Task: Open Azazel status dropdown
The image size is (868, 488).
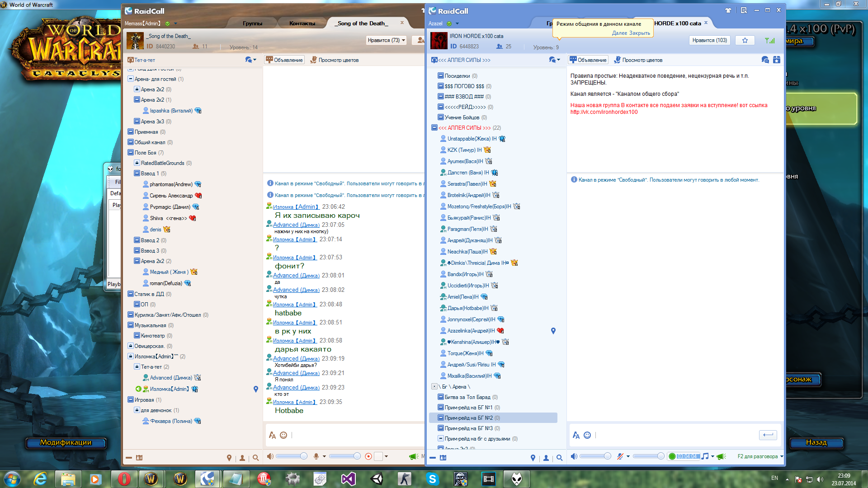Action: coord(457,23)
